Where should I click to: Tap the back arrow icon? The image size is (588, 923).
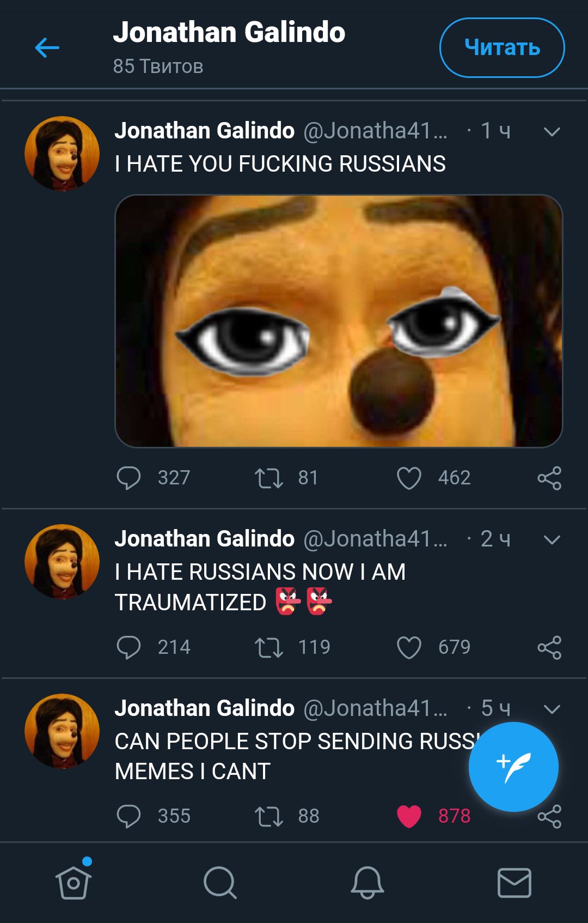click(x=47, y=48)
